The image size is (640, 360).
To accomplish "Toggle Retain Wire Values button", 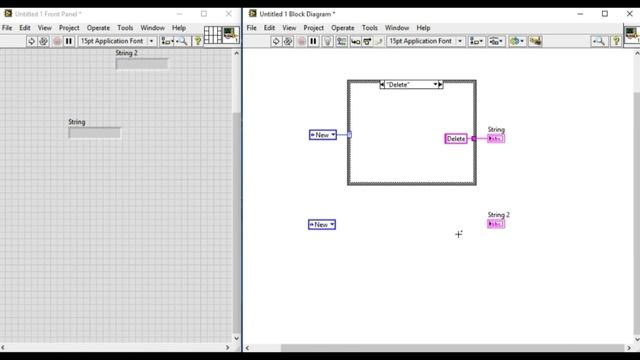I will click(341, 41).
